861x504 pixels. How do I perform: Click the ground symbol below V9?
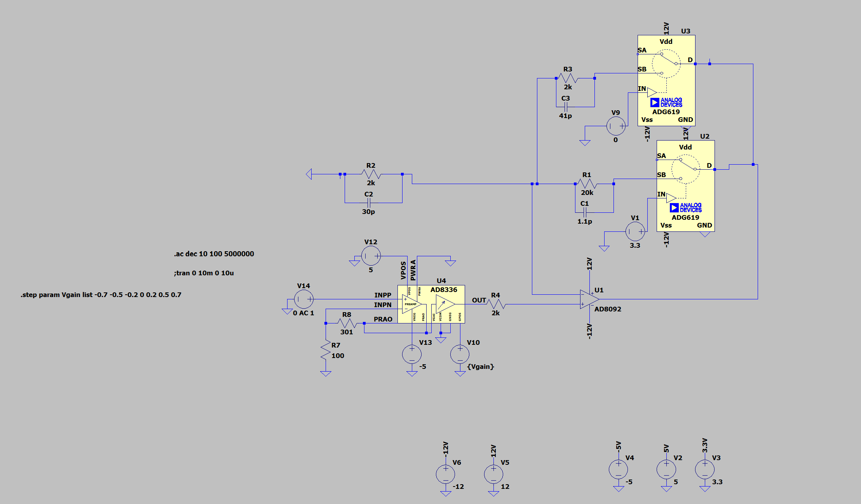pos(585,143)
